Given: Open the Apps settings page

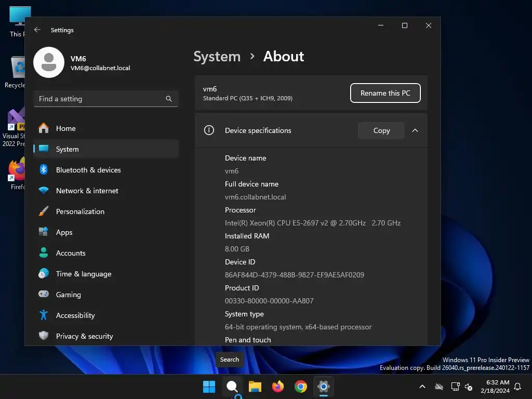Looking at the screenshot, I should (x=106, y=232).
